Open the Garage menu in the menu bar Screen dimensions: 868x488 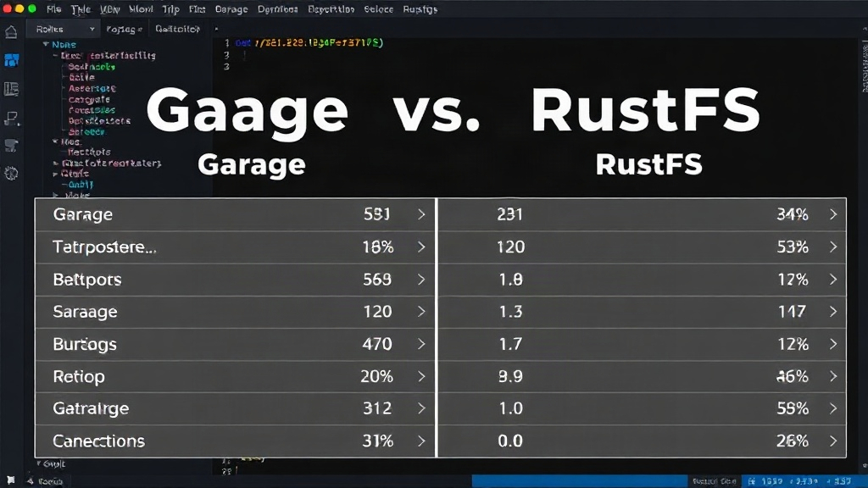[x=231, y=8]
